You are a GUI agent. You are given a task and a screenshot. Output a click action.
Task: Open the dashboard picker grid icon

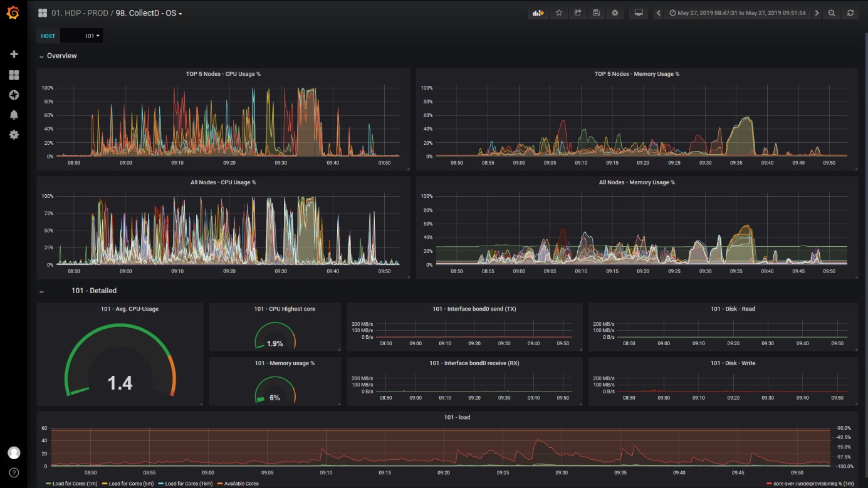tap(43, 13)
